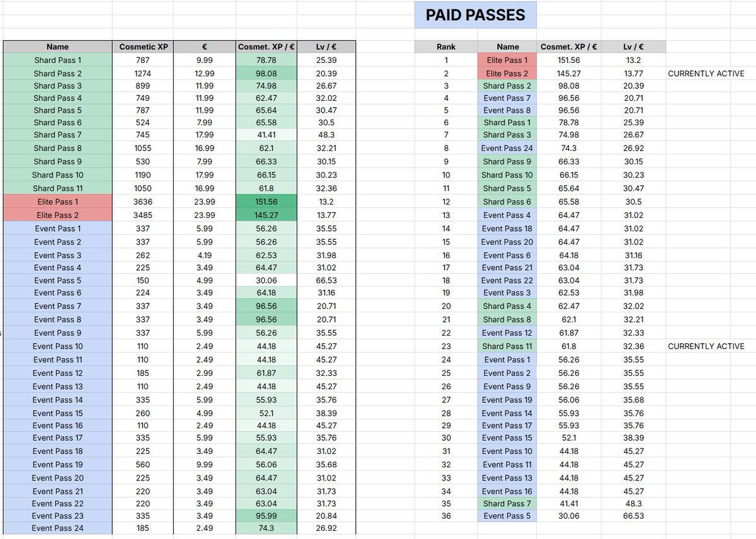
Task: Click the 1190 Cosmetic XP cell
Action: coord(143,174)
